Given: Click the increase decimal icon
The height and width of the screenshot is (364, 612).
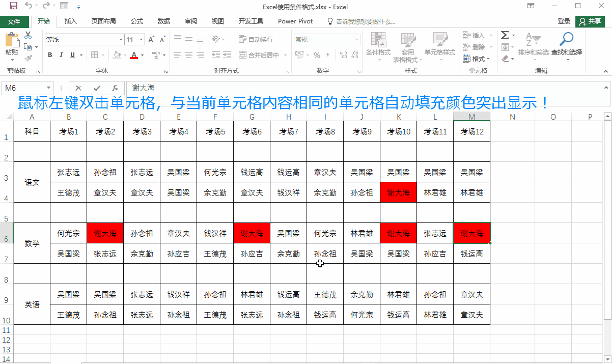Looking at the screenshot, I should point(343,55).
